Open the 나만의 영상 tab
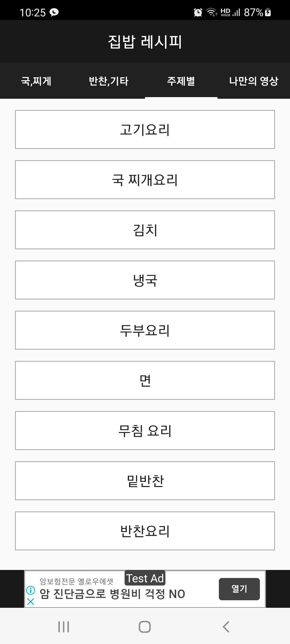Image resolution: width=290 pixels, height=644 pixels. [x=254, y=81]
